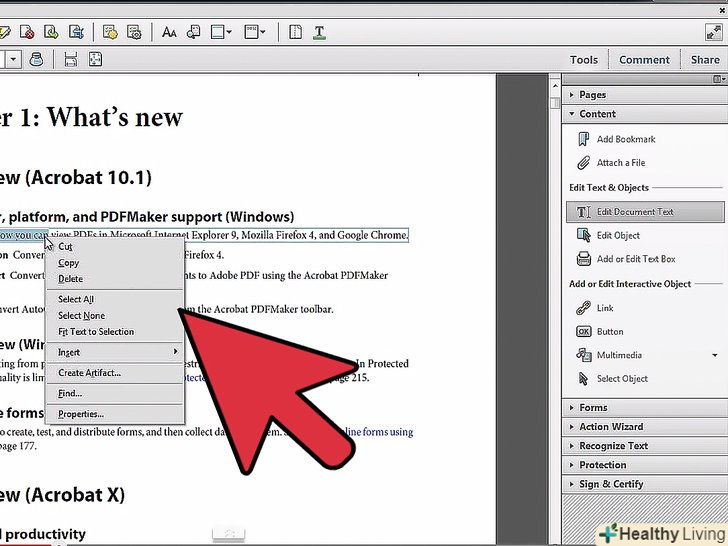Viewport: 728px width, 546px height.
Task: Click the document scrollbar up arrow
Action: tap(555, 86)
